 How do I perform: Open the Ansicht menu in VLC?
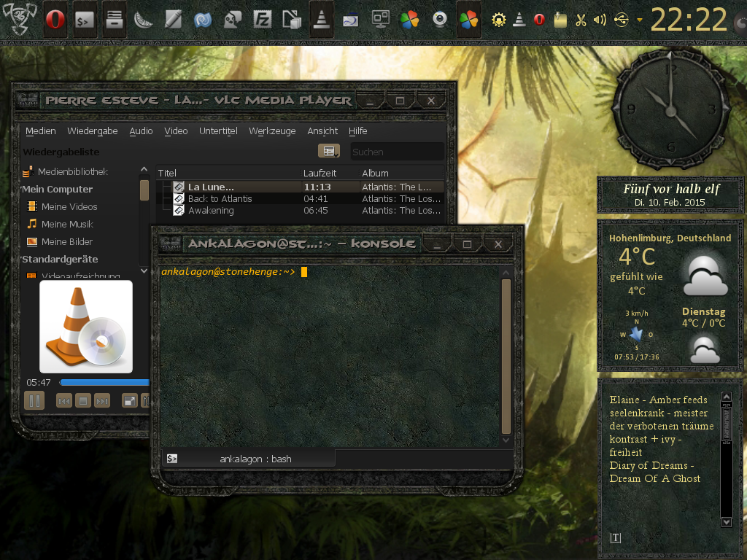pos(322,131)
